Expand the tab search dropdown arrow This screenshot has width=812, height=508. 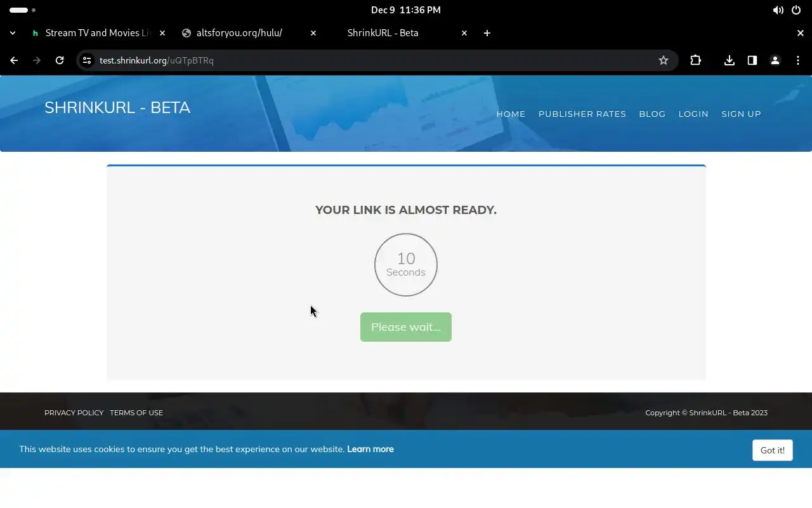pyautogui.click(x=13, y=33)
